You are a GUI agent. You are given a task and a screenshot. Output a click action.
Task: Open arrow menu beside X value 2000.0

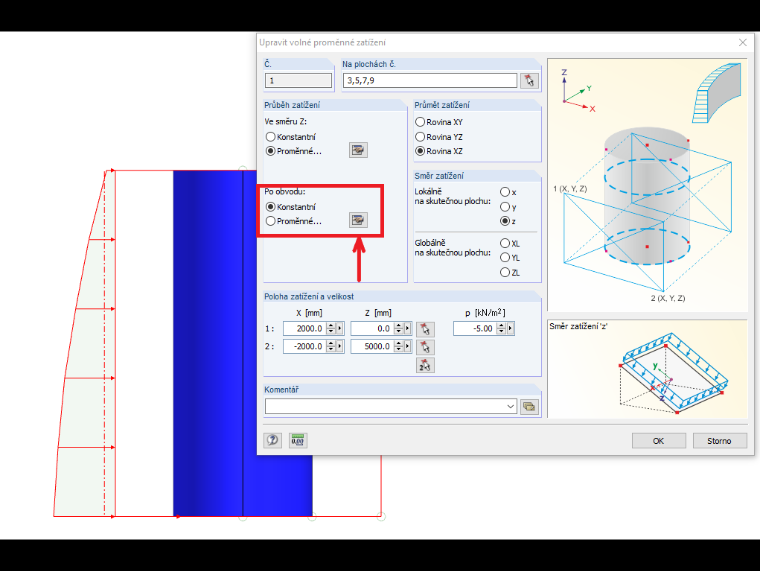click(340, 329)
